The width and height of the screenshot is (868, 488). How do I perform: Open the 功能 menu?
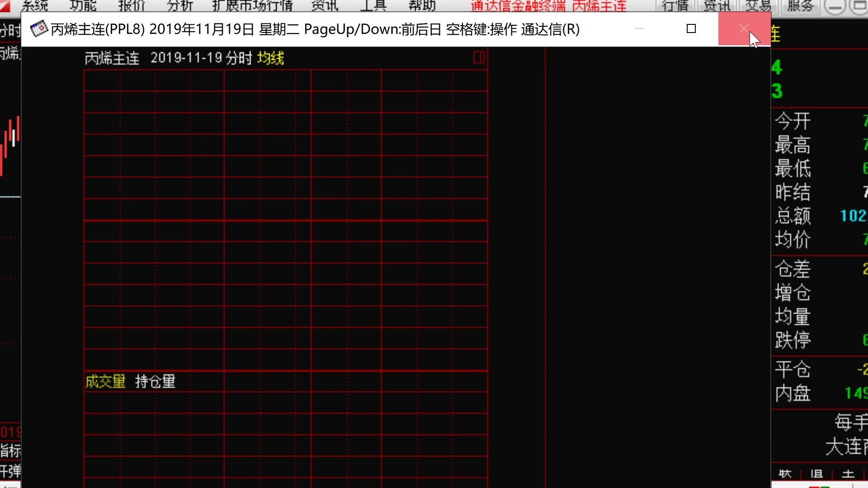point(83,5)
